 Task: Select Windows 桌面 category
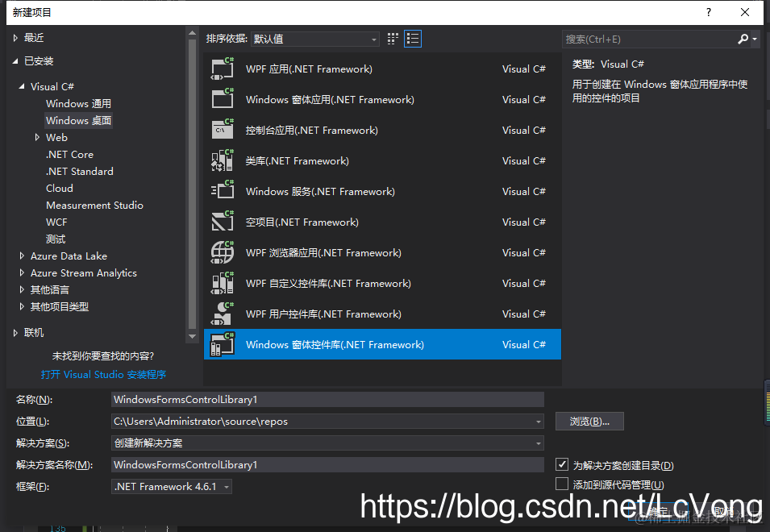pos(78,121)
